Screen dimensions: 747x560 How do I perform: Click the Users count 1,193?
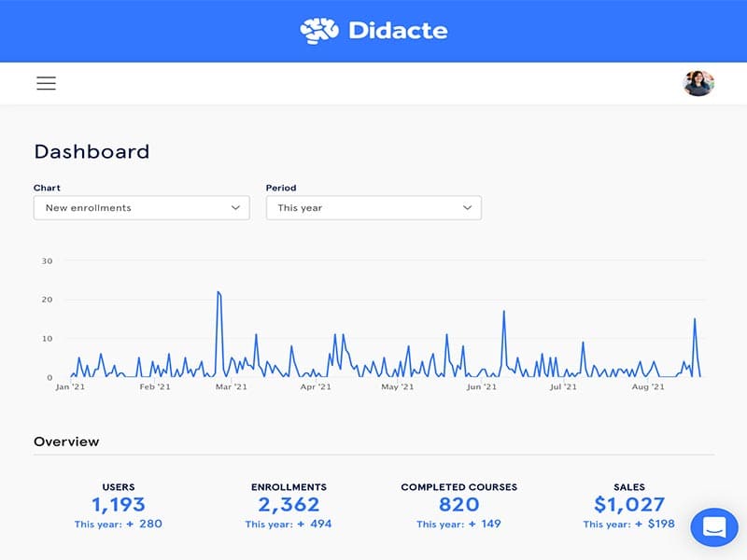(118, 504)
